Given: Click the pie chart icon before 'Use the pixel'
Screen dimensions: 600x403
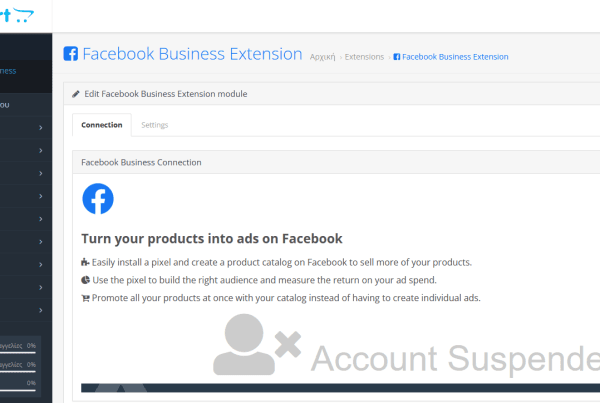Looking at the screenshot, I should [x=85, y=280].
